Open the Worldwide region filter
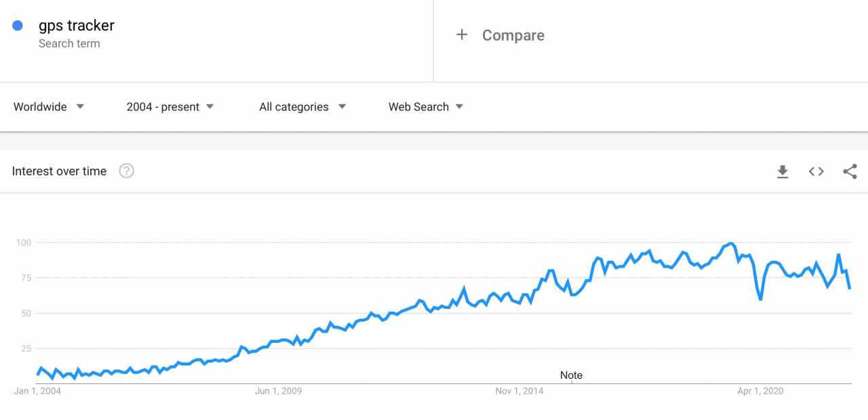This screenshot has height=420, width=868. [41, 106]
